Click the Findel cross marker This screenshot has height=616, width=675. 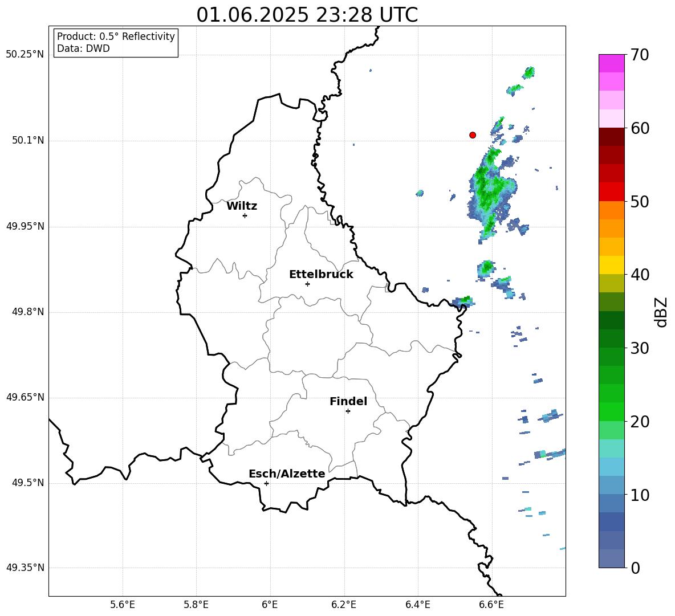[348, 411]
